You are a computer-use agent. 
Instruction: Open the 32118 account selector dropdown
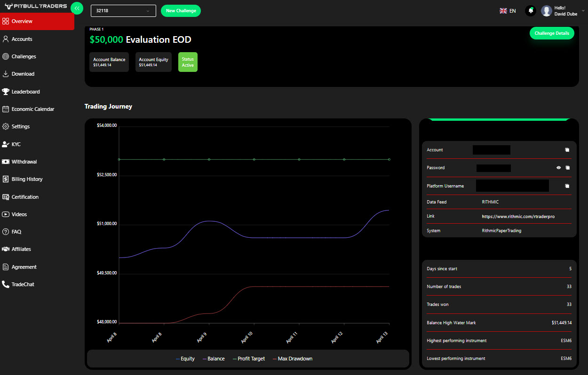[x=123, y=11]
